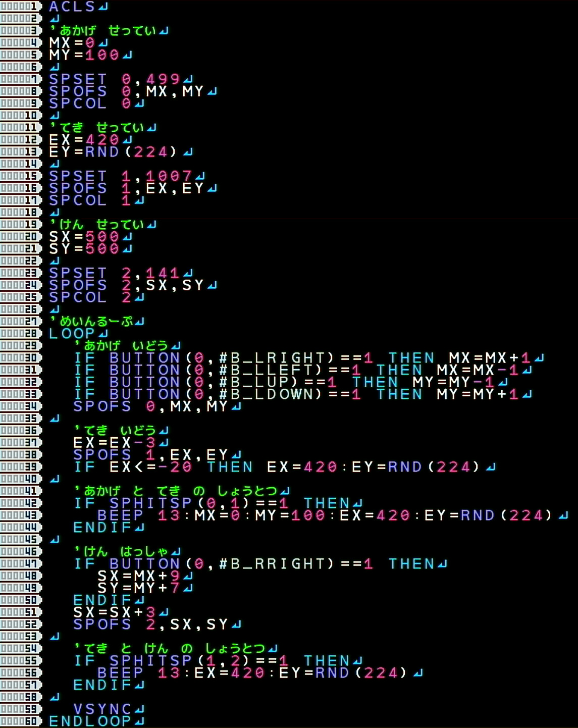Click line number 60 in the gutter
This screenshot has width=578, height=728.
[x=20, y=721]
